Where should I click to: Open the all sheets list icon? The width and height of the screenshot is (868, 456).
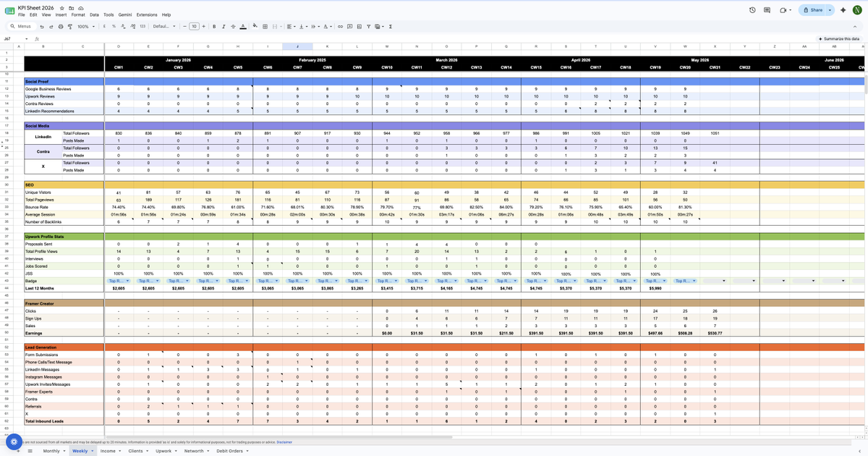tap(30, 451)
